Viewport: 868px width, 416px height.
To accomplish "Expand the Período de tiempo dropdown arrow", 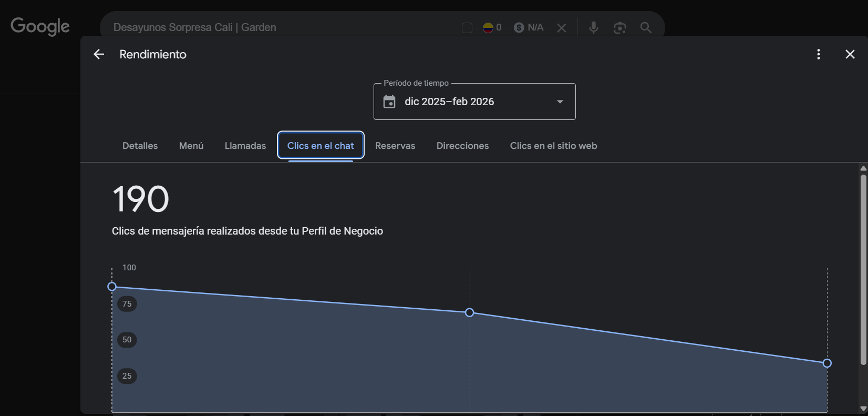I will tap(560, 102).
